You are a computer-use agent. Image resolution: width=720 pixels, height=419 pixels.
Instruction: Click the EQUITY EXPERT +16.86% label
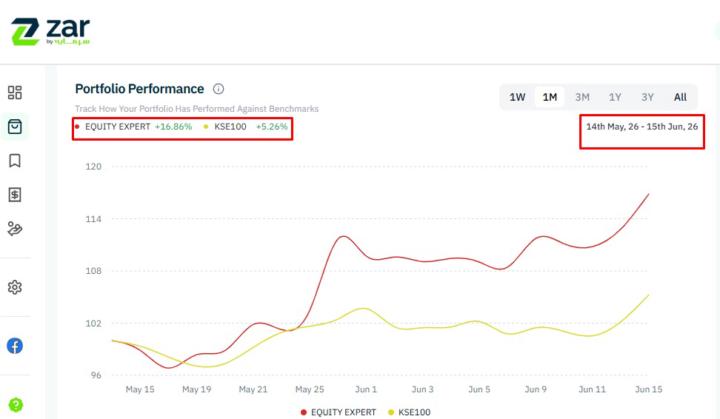tap(134, 127)
